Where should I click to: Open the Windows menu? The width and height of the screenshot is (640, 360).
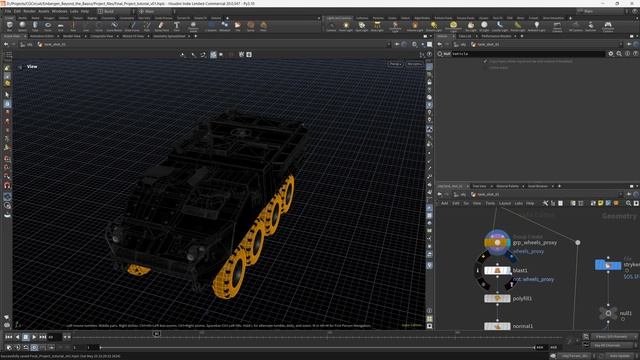(x=59, y=11)
